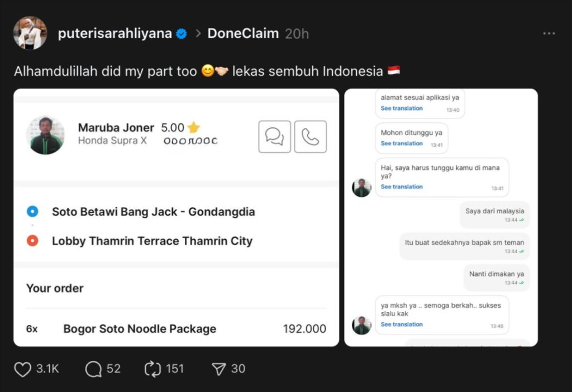Open the three-dot more options menu
The image size is (572, 392).
pos(549,34)
